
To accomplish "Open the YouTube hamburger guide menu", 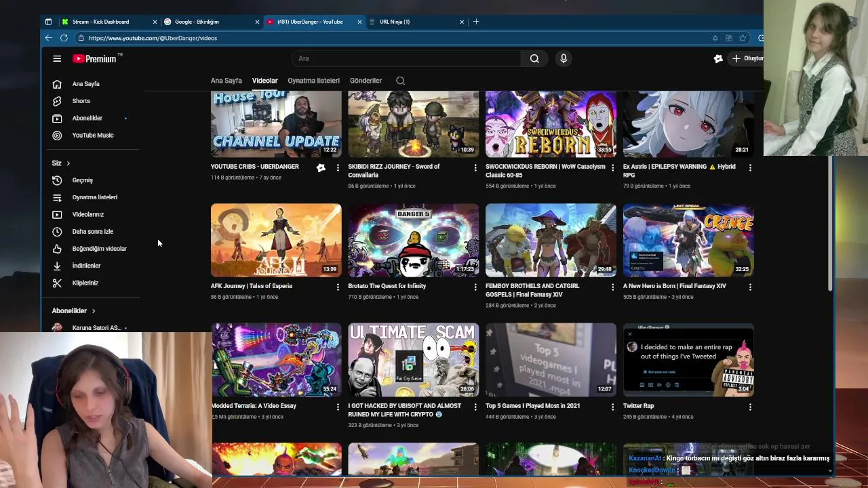I will click(57, 59).
